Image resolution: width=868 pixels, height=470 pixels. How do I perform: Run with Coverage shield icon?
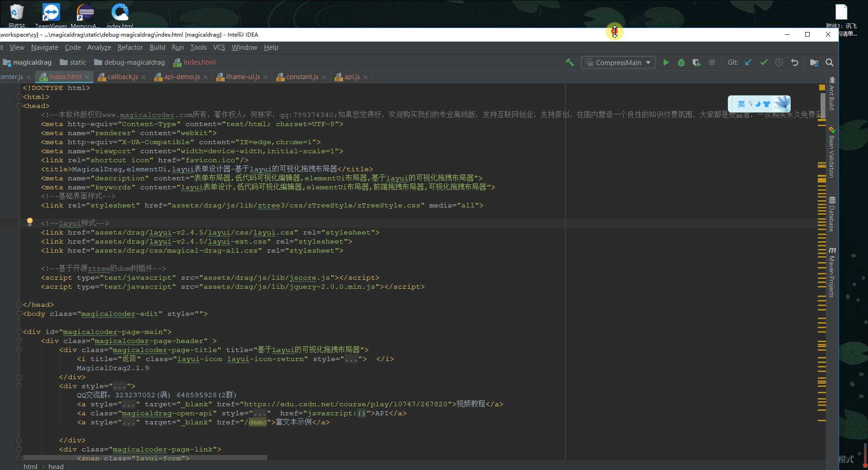click(x=697, y=62)
